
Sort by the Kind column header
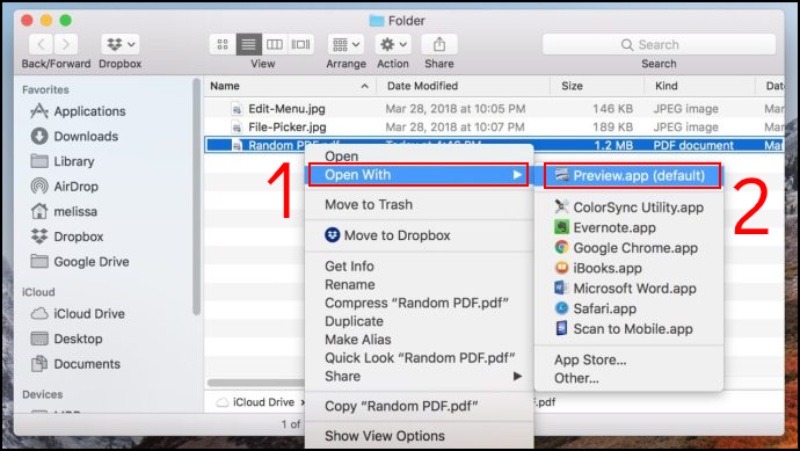pyautogui.click(x=699, y=86)
